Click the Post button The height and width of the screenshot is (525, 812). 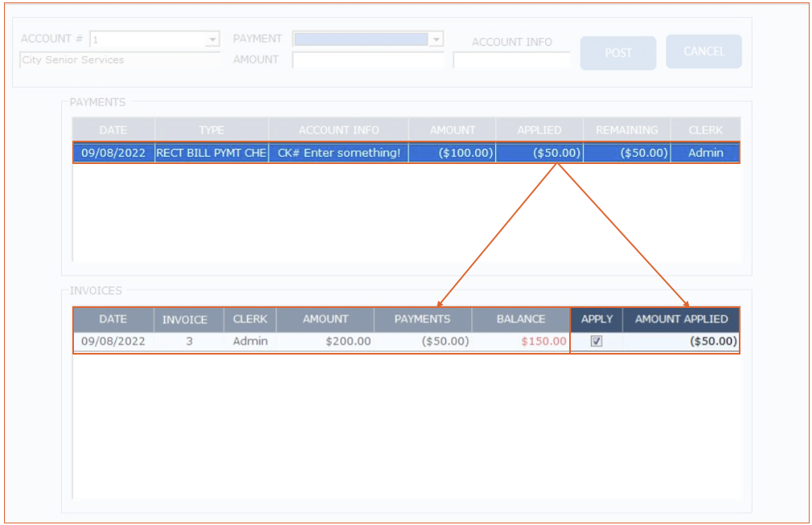(x=617, y=53)
